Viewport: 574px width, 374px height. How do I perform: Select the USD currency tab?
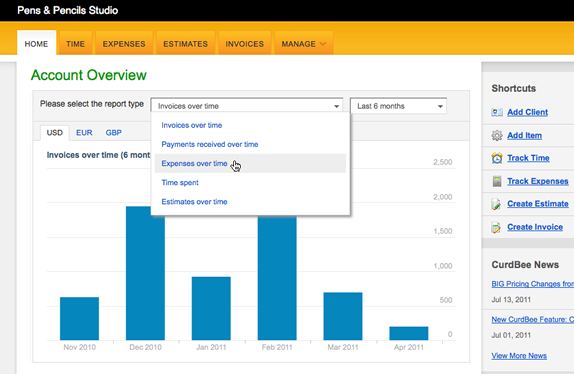click(55, 133)
